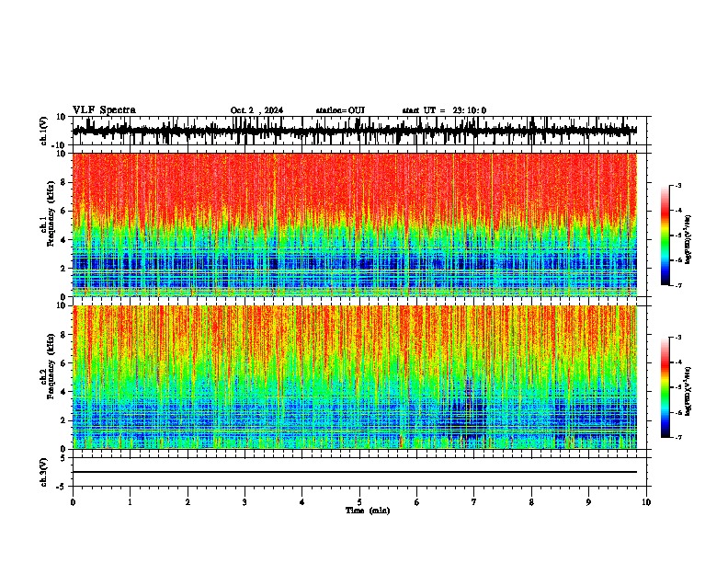Click the ch.2 color scale bar
Viewport: 728px width, 563px height.
coord(665,387)
